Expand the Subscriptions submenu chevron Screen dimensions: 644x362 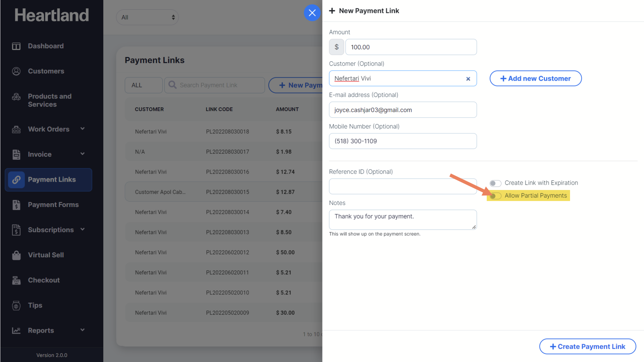pos(83,229)
